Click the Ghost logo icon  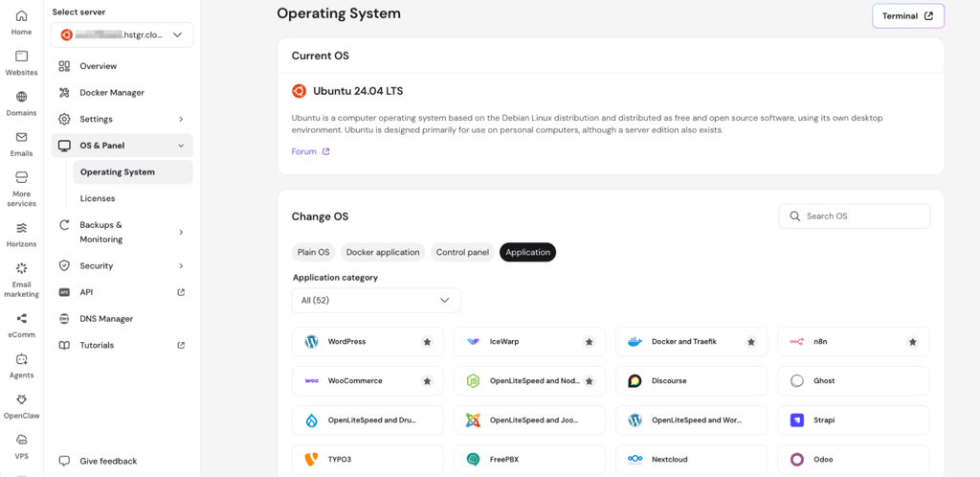[x=797, y=380]
